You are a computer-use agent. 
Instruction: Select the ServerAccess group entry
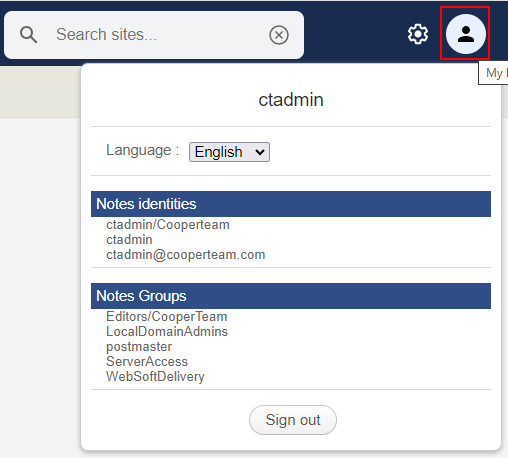point(147,362)
